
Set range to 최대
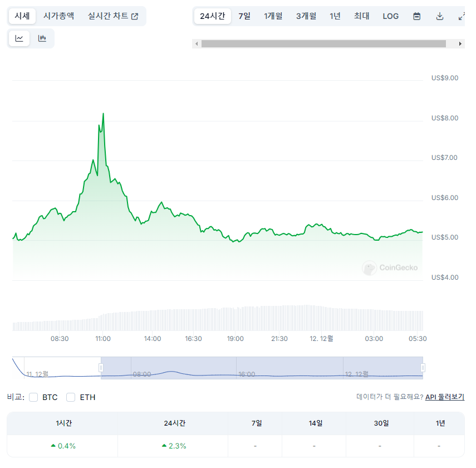click(x=361, y=16)
